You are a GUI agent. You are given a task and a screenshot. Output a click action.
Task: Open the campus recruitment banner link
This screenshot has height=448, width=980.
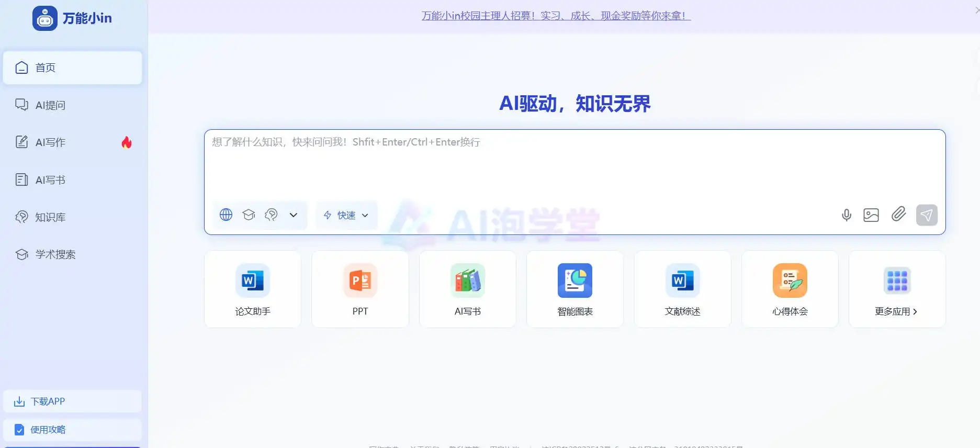coord(556,16)
